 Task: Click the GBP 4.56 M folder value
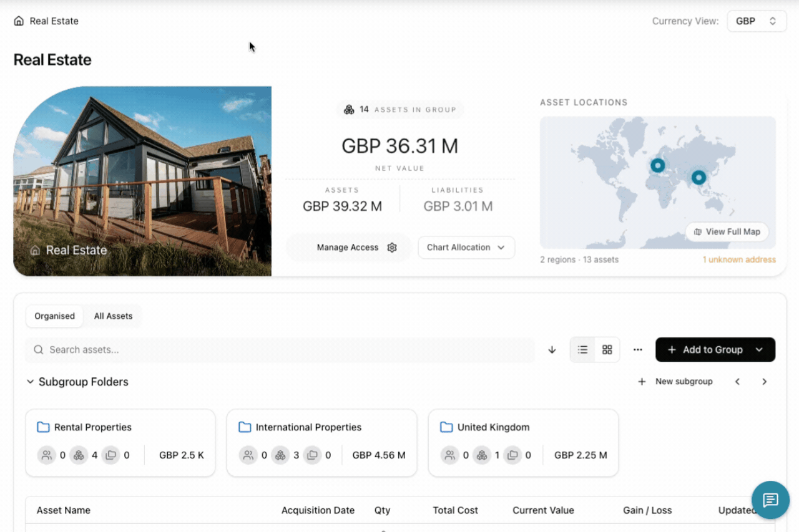click(x=379, y=455)
